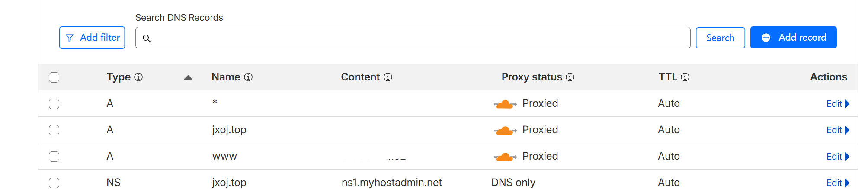Expand Edit for the wildcard A record
Screen dimensions: 868x189
click(837, 104)
